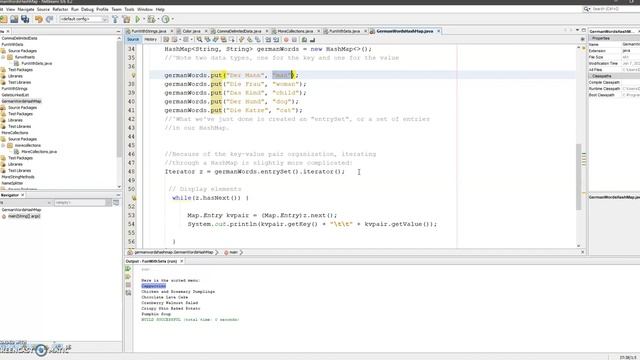Viewport: 640px width, 360px height.
Task: Open the editor document list dropdown arrow
Action: [x=577, y=30]
